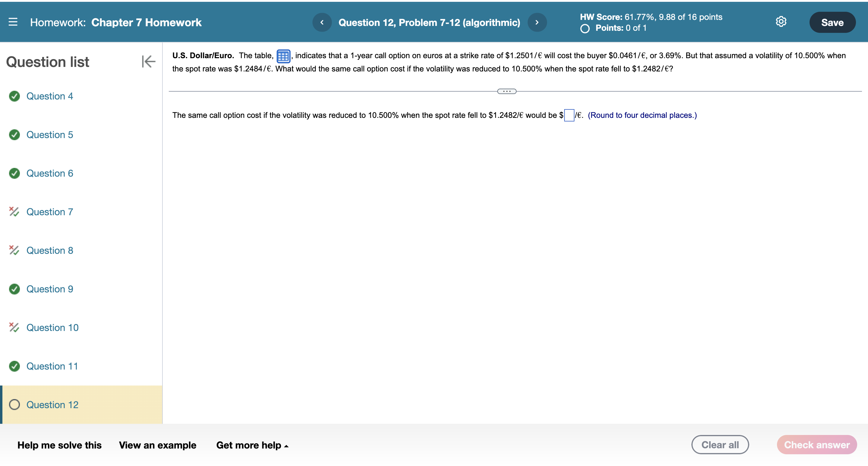Click the dollar answer input box
Image resolution: width=868 pixels, height=466 pixels.
coord(569,115)
